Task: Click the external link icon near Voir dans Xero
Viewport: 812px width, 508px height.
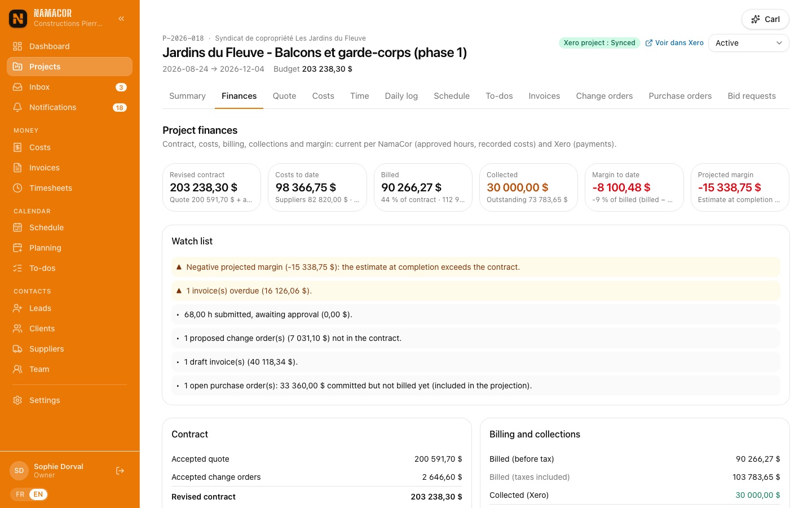Action: point(649,43)
